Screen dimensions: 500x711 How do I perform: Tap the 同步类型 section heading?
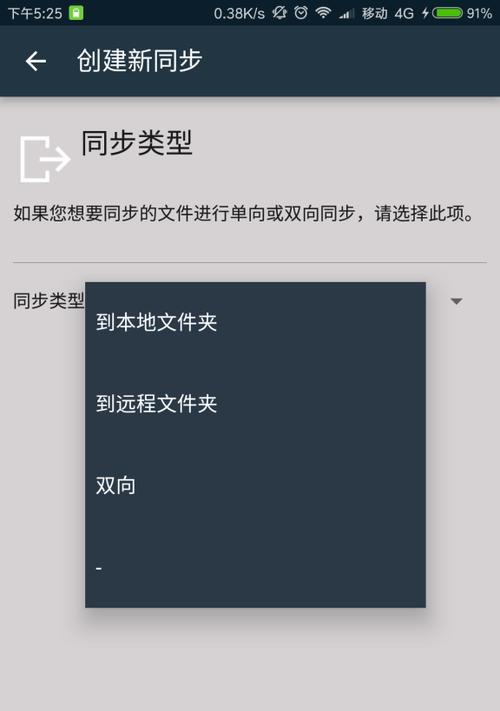137,143
